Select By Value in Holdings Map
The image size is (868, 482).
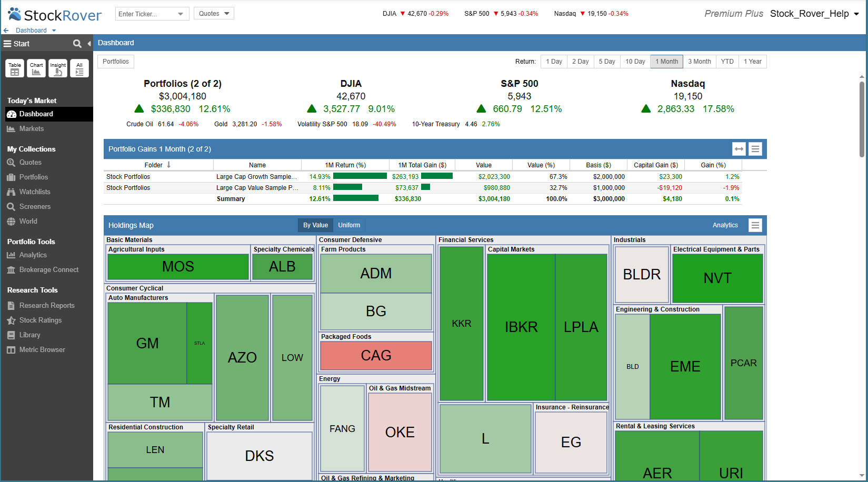[315, 225]
